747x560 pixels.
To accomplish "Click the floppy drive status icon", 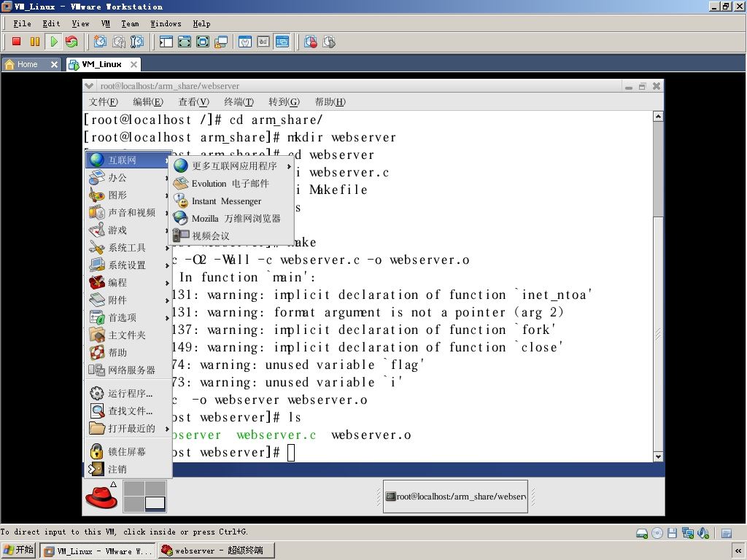I will coord(672,533).
